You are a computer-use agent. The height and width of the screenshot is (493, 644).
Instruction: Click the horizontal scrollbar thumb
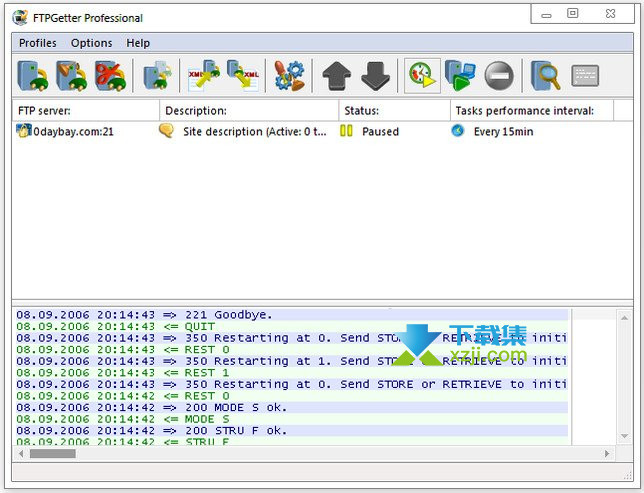53,454
